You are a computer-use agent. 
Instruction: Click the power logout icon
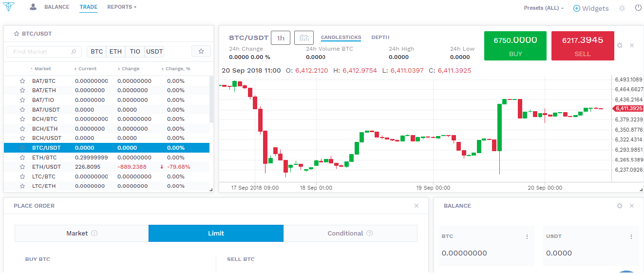[x=638, y=8]
